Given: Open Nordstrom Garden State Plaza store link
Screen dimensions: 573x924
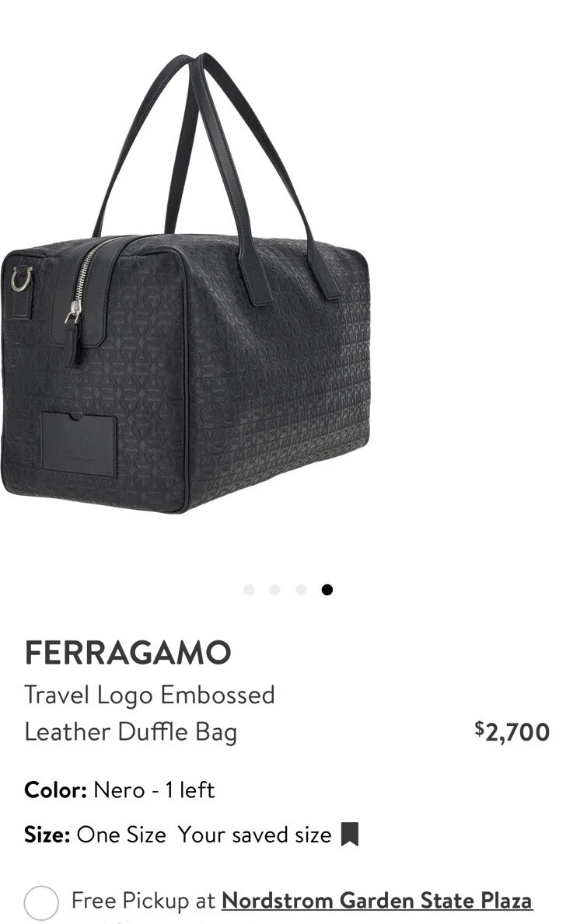Looking at the screenshot, I should (x=377, y=901).
